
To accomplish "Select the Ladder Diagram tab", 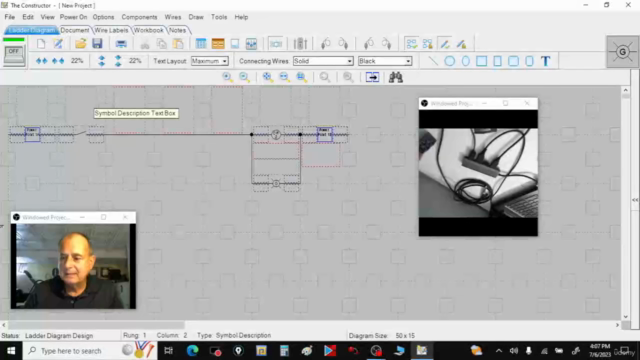I will [x=31, y=30].
